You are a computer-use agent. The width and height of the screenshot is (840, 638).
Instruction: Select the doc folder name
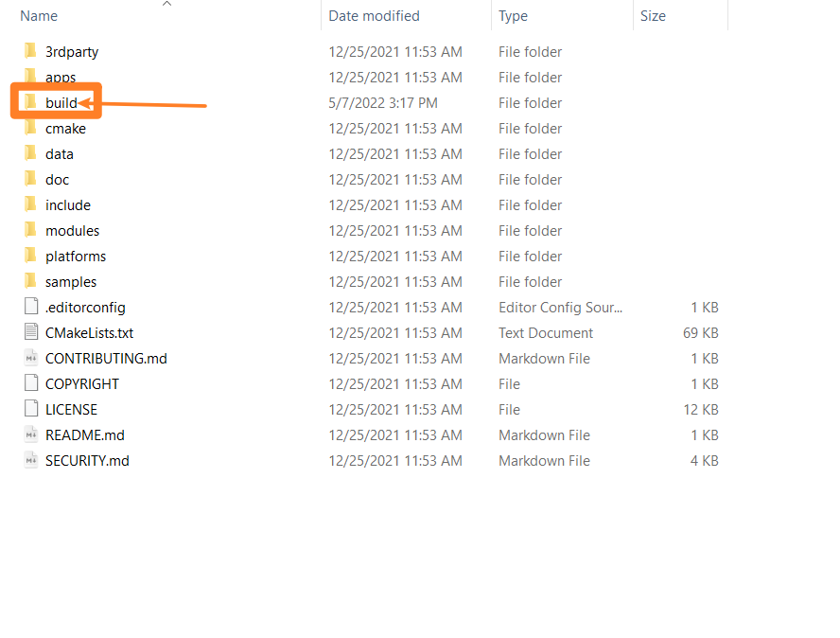58,180
